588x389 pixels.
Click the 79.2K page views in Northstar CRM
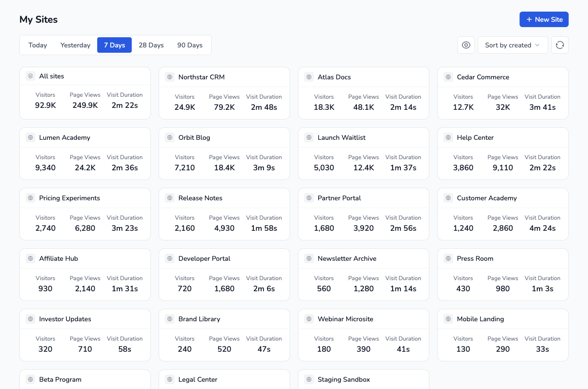pos(224,107)
